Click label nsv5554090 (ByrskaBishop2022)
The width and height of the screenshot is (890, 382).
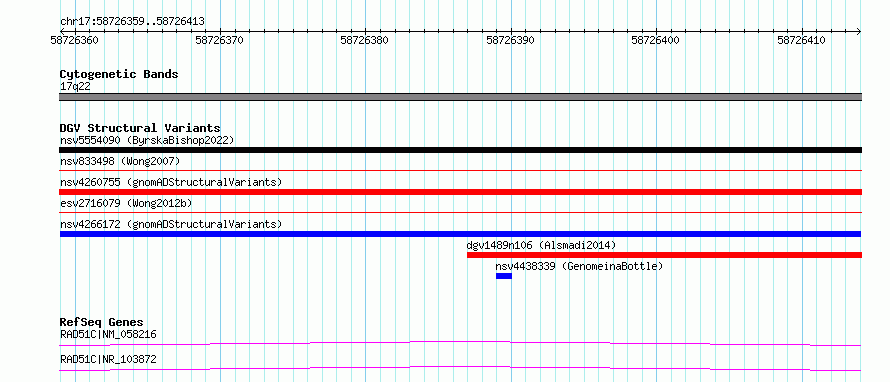147,140
